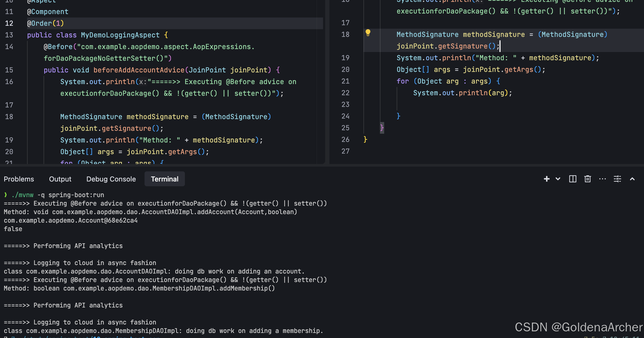644x338 pixels.
Task: Select the Terminal tab
Action: point(164,179)
